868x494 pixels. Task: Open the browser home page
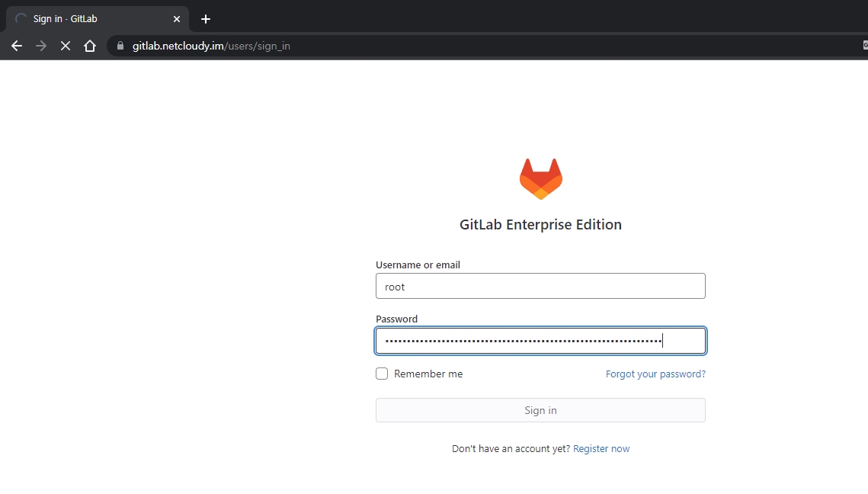[x=90, y=46]
